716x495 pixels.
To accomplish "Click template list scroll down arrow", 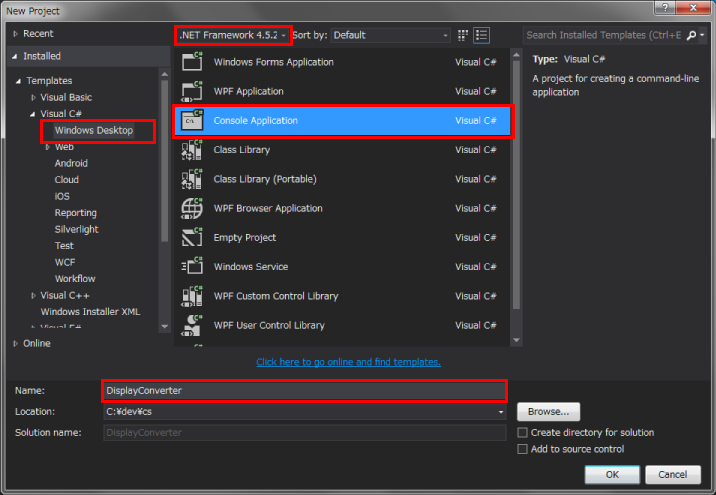I will (x=516, y=340).
